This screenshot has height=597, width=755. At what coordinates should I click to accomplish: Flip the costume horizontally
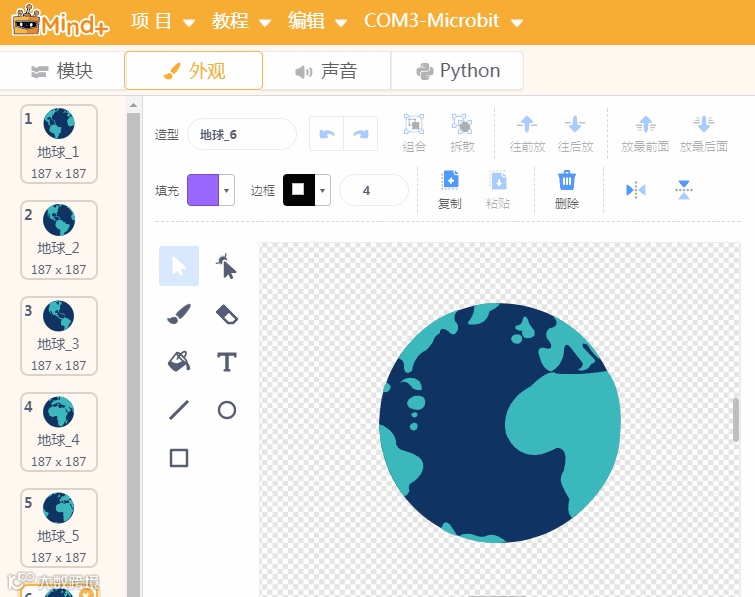636,190
